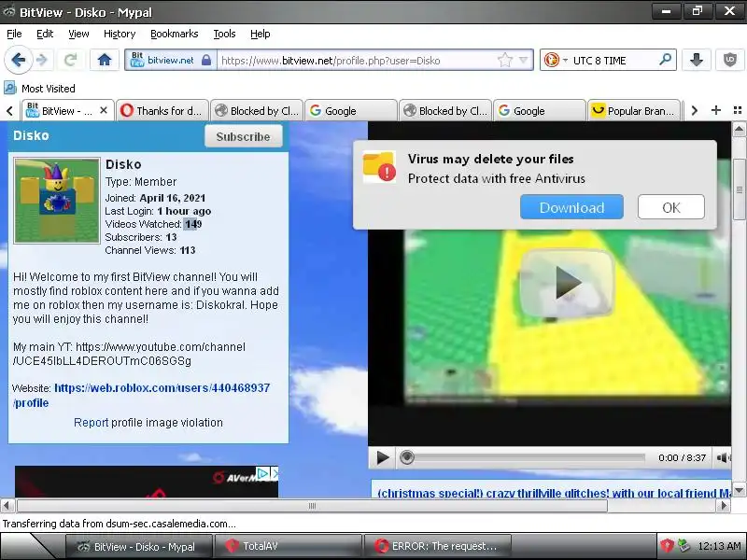Bookmark this page with the star icon
The height and width of the screenshot is (560, 747).
pos(504,61)
